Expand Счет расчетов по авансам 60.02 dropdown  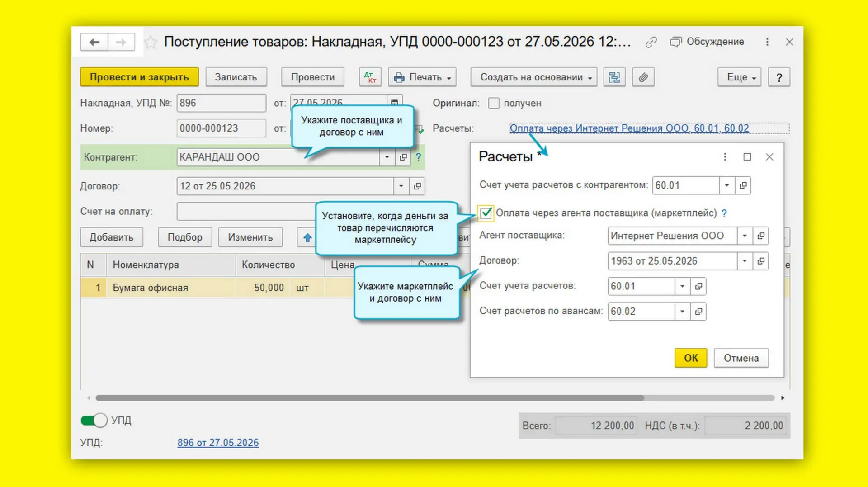[x=682, y=312]
